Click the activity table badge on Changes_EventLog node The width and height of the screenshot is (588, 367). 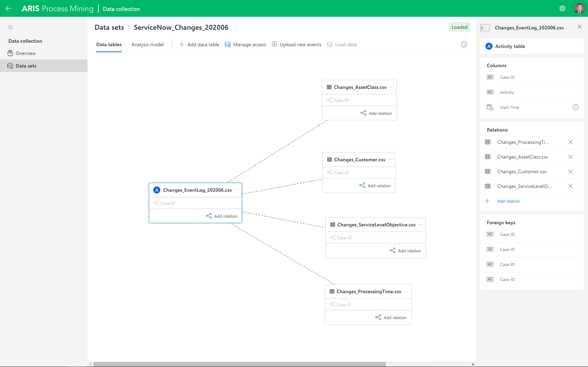pyautogui.click(x=157, y=190)
